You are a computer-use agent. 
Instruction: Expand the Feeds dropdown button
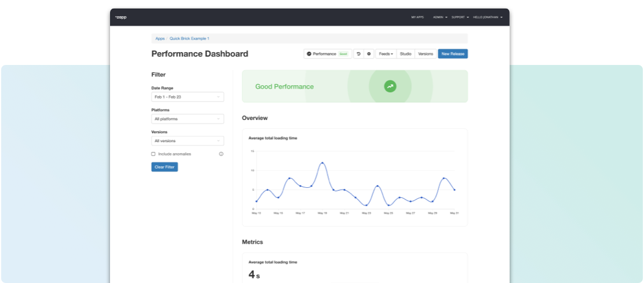coord(386,54)
